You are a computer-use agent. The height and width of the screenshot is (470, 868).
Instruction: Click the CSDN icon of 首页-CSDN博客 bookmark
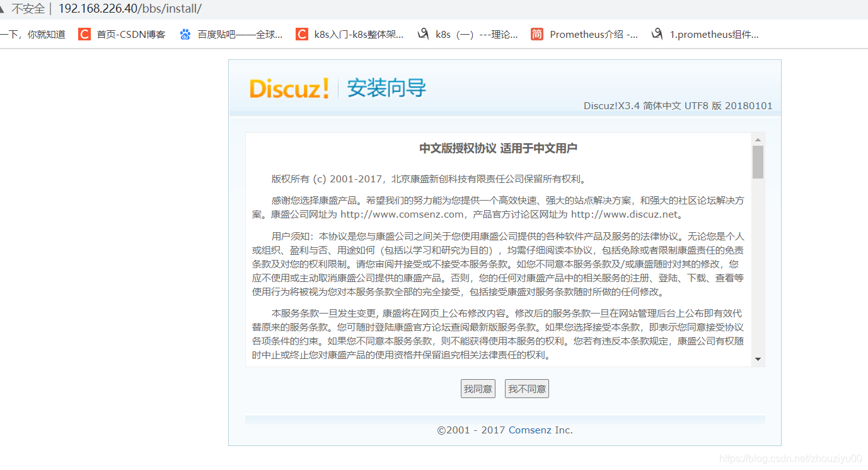pos(84,35)
